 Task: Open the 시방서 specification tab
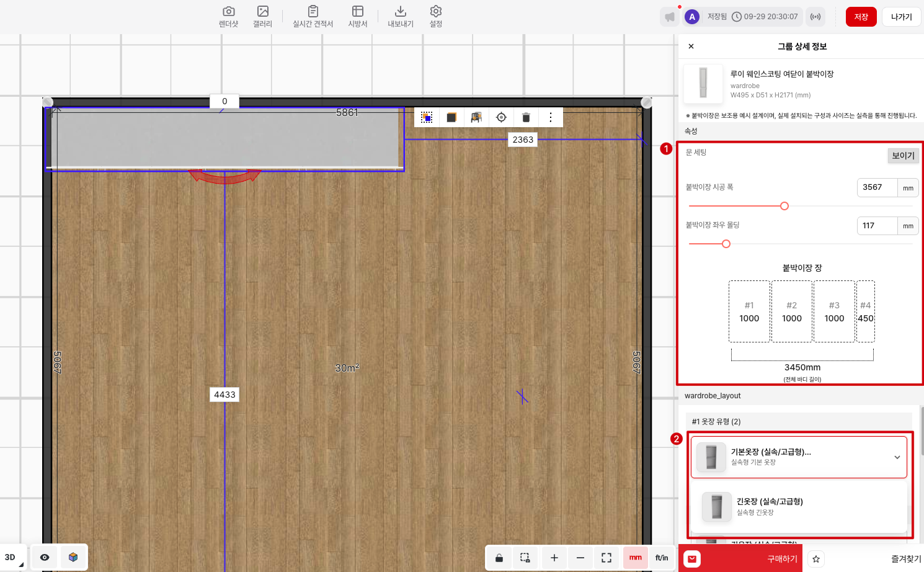[358, 16]
